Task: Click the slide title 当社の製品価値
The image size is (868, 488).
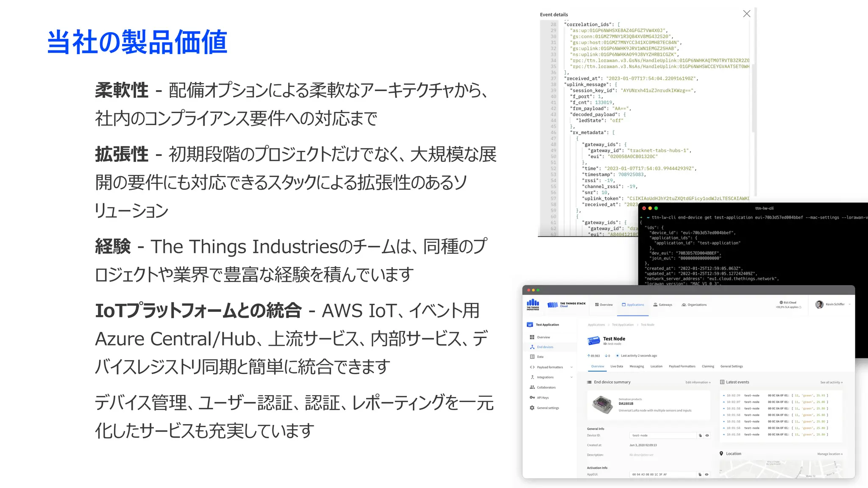Action: point(137,42)
